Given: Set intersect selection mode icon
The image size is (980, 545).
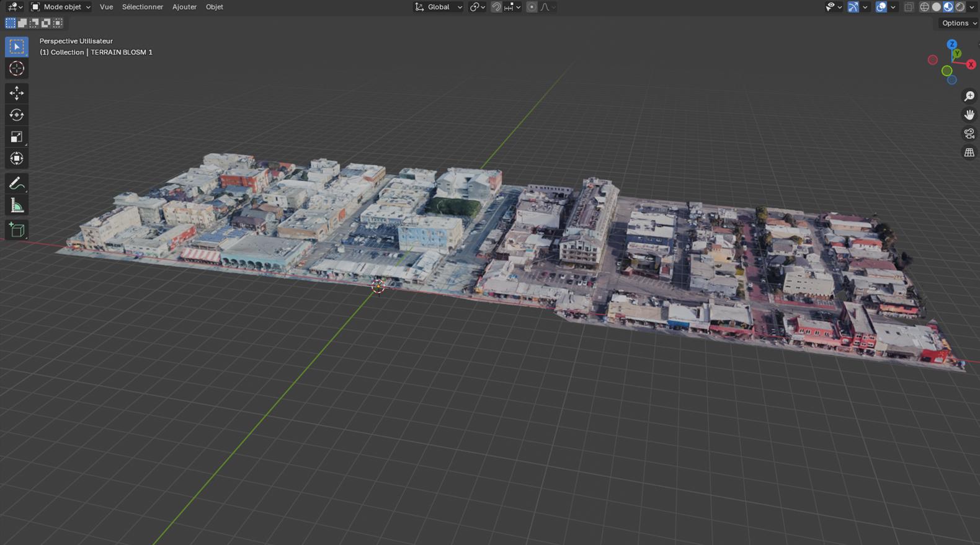Looking at the screenshot, I should [58, 23].
